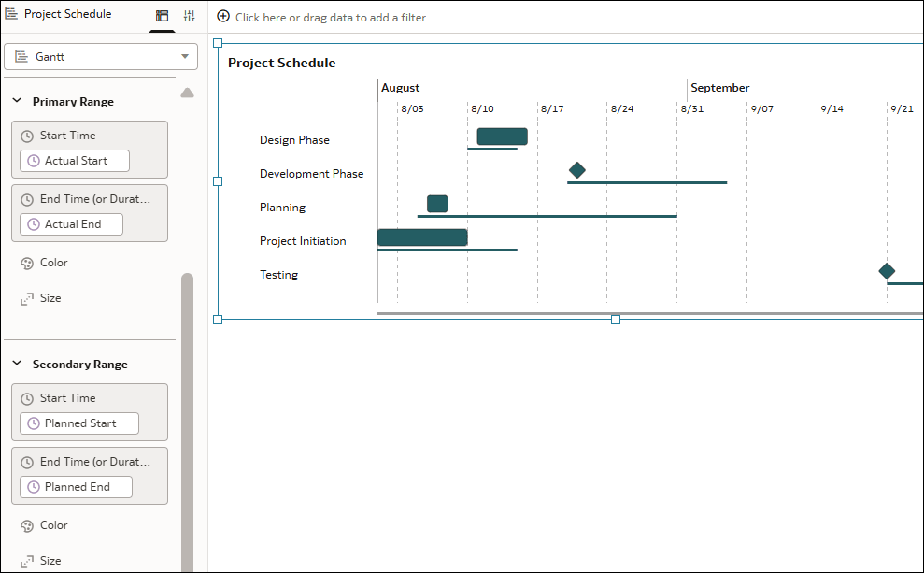The height and width of the screenshot is (573, 924).
Task: Select the Color field under Secondary Range
Action: [44, 525]
